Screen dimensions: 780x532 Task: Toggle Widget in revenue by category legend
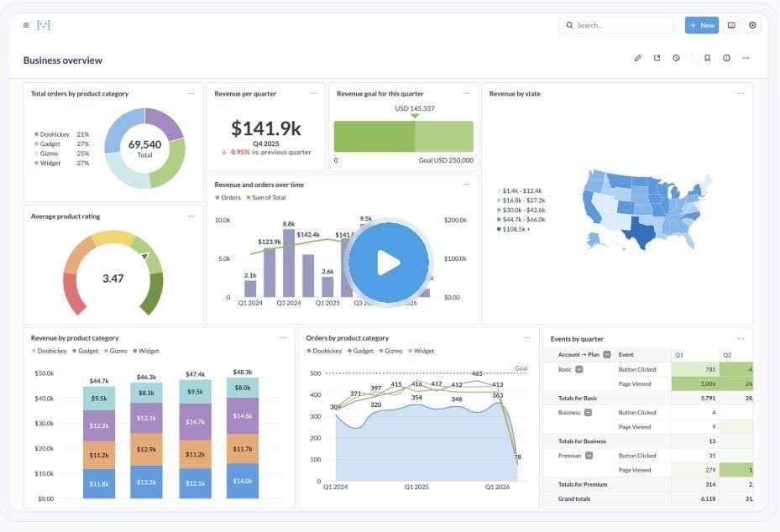tap(146, 351)
